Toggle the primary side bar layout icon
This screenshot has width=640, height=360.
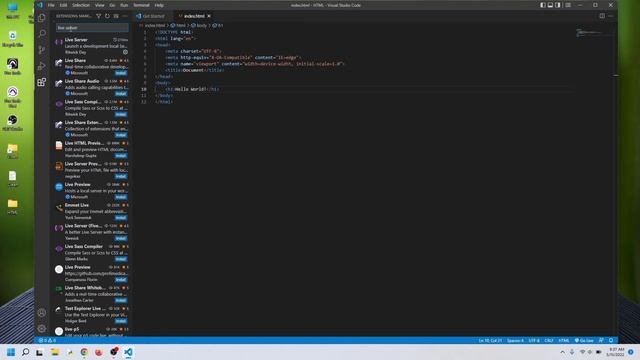[x=543, y=5]
